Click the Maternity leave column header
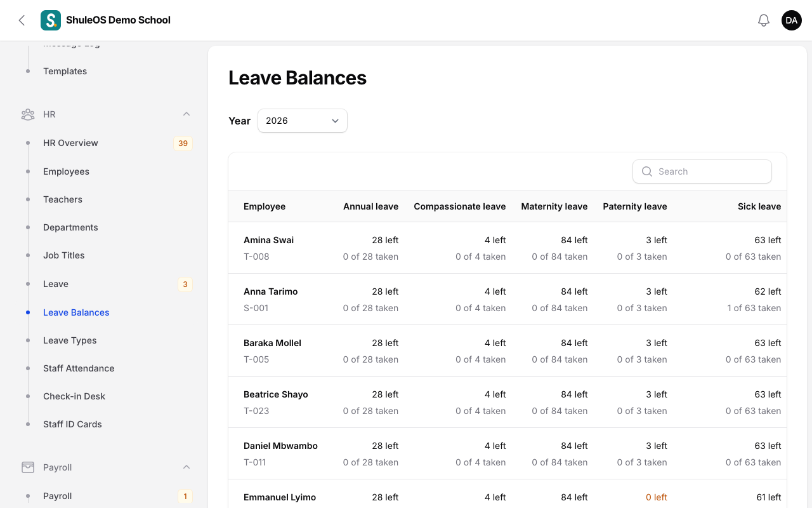Screen dimensions: 812x508 point(554,206)
